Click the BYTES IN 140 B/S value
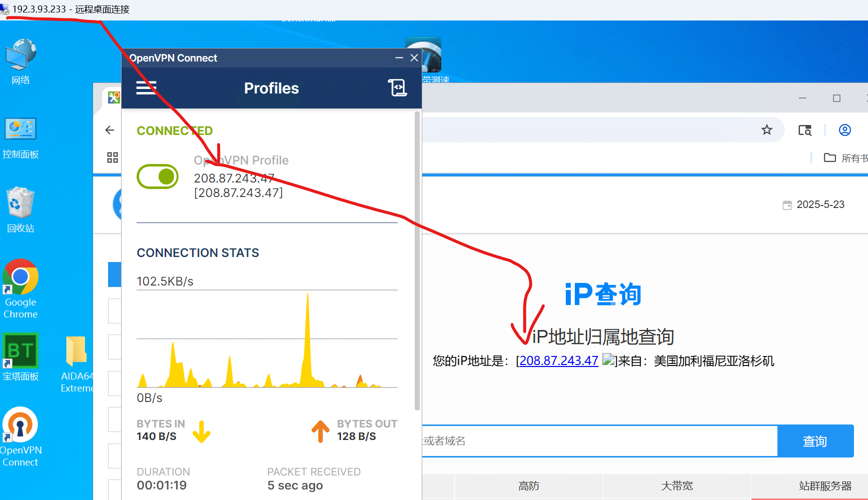The width and height of the screenshot is (868, 500). tap(157, 436)
